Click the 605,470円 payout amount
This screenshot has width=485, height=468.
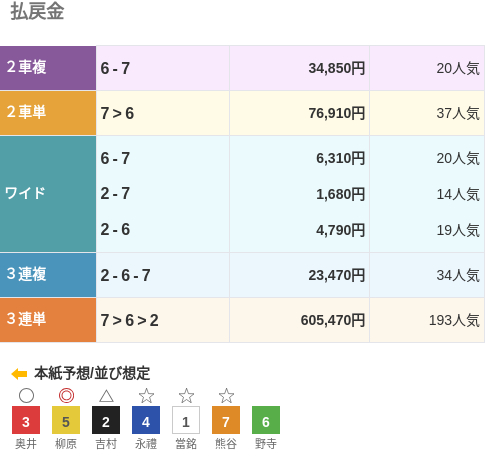click(333, 320)
